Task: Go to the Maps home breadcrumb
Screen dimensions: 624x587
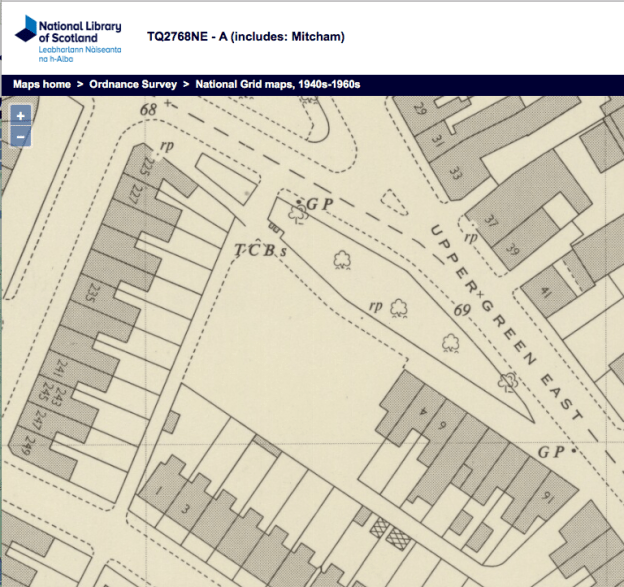Action: (41, 85)
